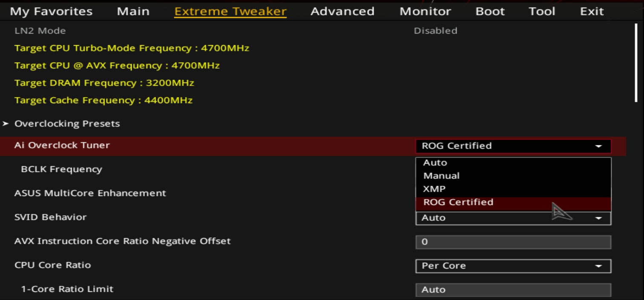Choose Auto in the Ai Overclock Tuner list
Viewport: 644px width, 300px height.
tap(513, 163)
